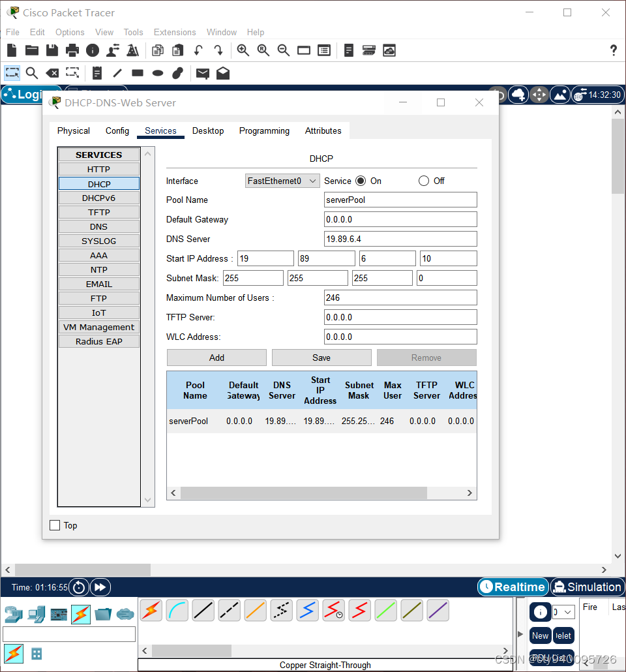The width and height of the screenshot is (626, 672).
Task: Switch to Realtime mode
Action: coord(513,587)
